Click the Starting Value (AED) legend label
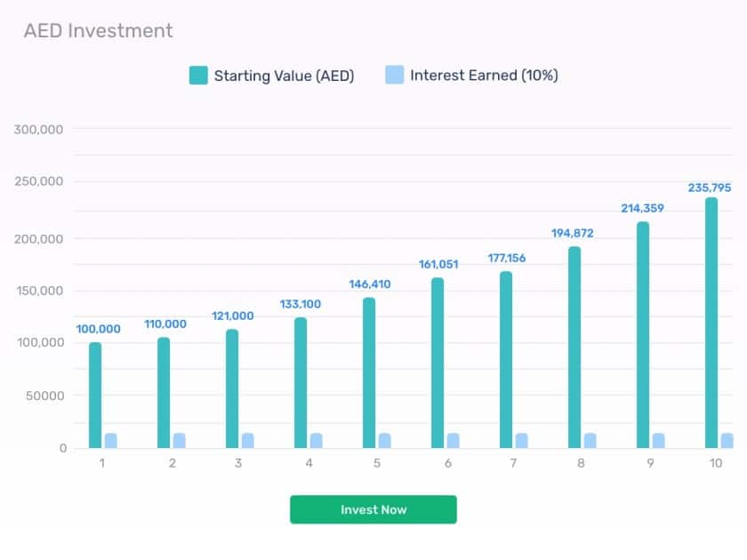This screenshot has height=560, width=747. click(284, 76)
